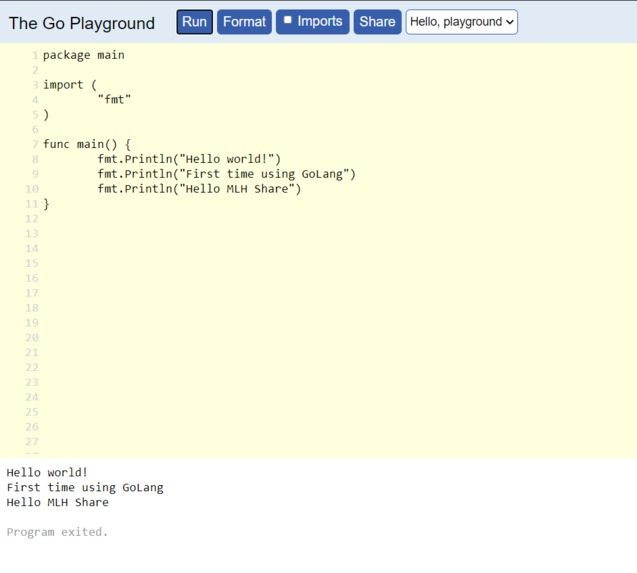Viewport: 637px width, 573px height.
Task: Share the playground snippet
Action: point(377,22)
